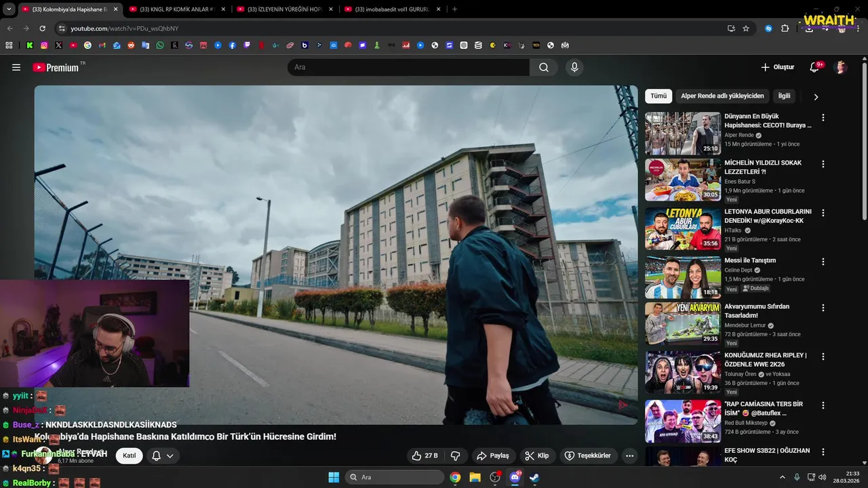The image size is (868, 488).
Task: Open options for Letonya Abur Cuburlarını video
Action: point(823,213)
